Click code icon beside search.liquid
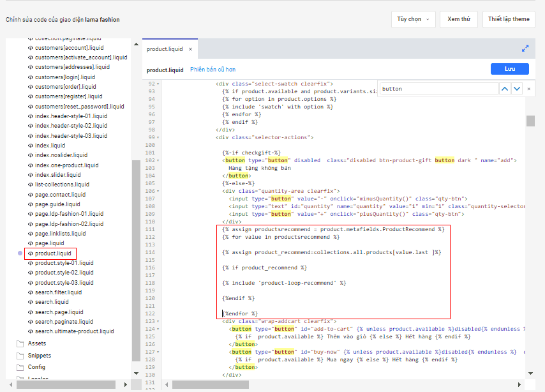This screenshot has height=392, width=545. [30, 302]
